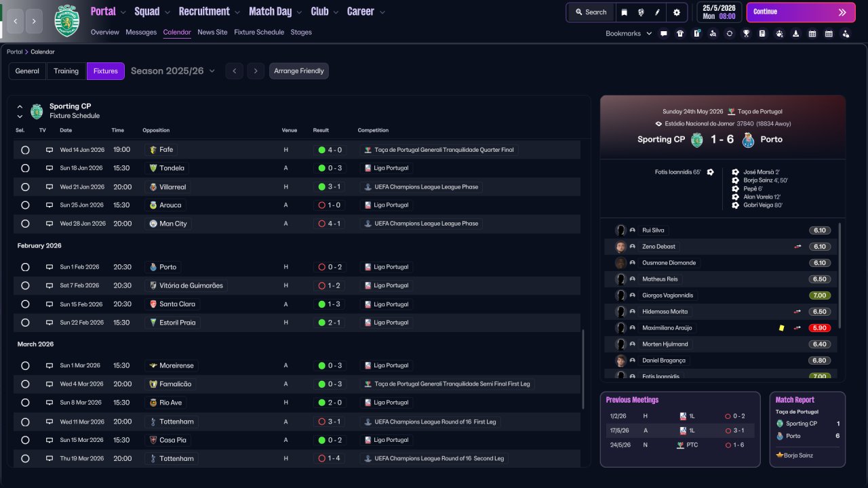Go to previous season with left arrow
The image size is (868, 488).
tap(234, 71)
